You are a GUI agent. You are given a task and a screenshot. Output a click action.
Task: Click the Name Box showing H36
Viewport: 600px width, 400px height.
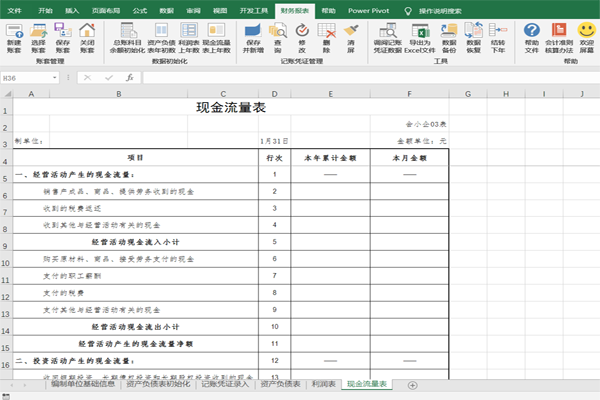coord(26,78)
